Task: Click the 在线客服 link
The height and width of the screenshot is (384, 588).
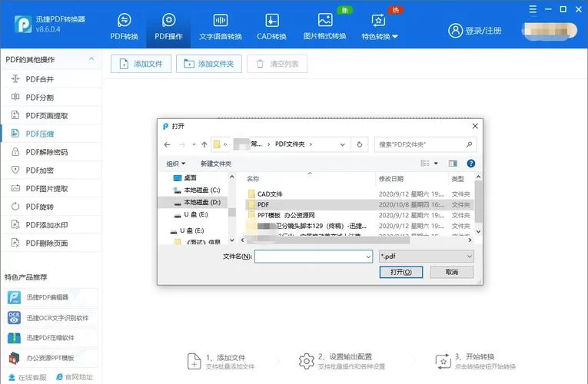Action: [x=28, y=377]
